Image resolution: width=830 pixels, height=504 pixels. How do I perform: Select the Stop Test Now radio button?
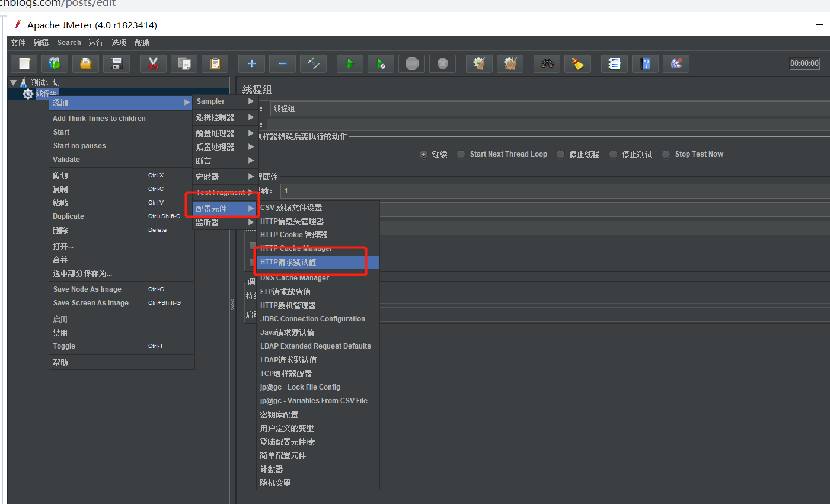coord(666,154)
